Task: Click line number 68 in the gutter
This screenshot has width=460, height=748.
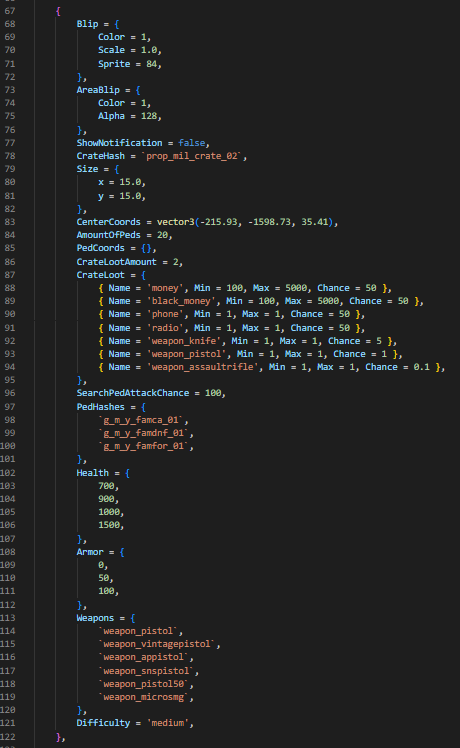Action: coord(10,24)
